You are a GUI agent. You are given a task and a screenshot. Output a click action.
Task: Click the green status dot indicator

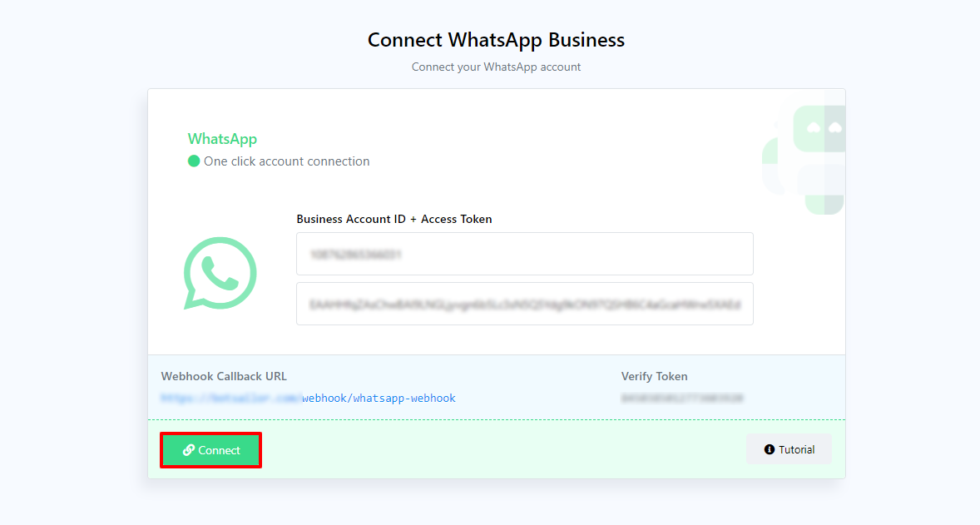pyautogui.click(x=194, y=161)
